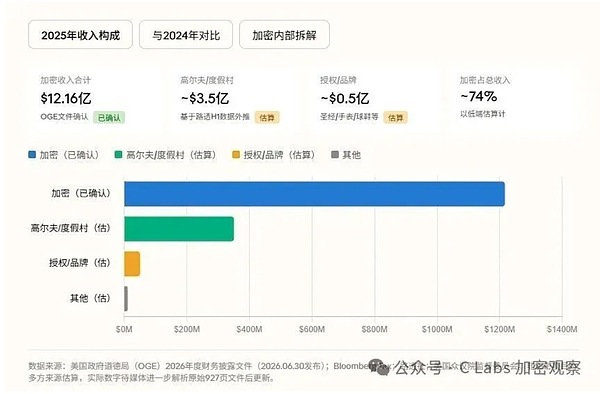This screenshot has height=394, width=600.
Task: Click 估算 badge under 授权/品牌 card
Action: [x=395, y=117]
